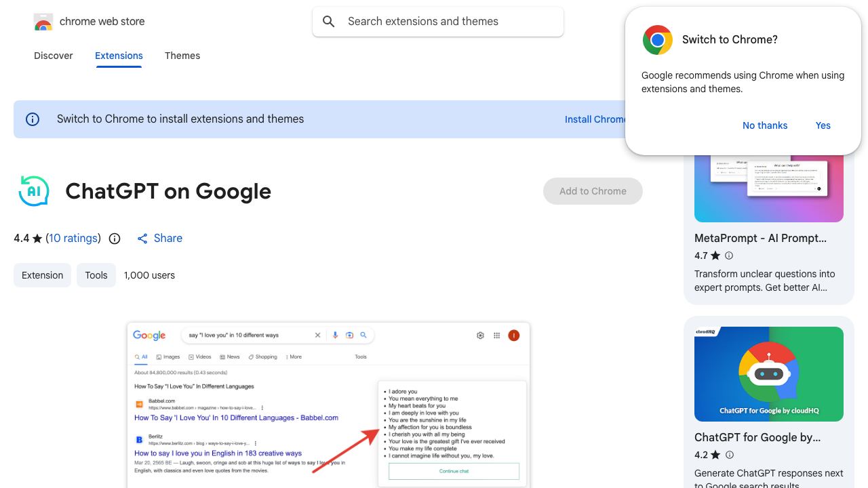Click the extension screenshot preview image
Image resolution: width=868 pixels, height=488 pixels.
tap(328, 405)
